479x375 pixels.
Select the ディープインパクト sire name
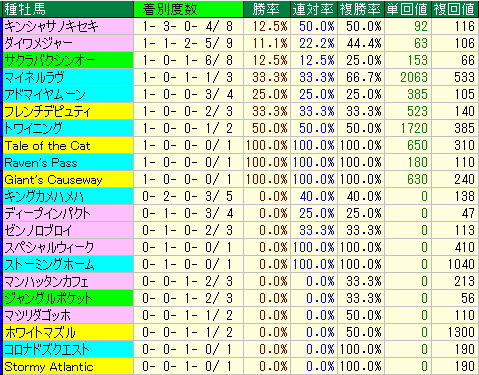tap(47, 213)
